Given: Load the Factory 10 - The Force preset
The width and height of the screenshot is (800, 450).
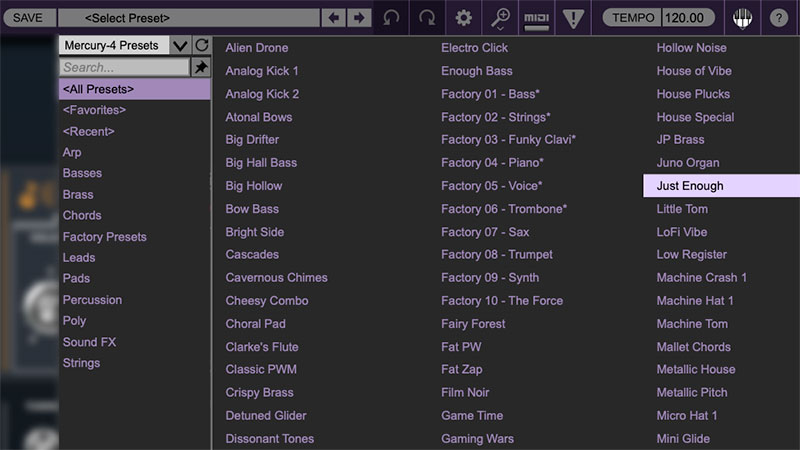Looking at the screenshot, I should pos(502,301).
